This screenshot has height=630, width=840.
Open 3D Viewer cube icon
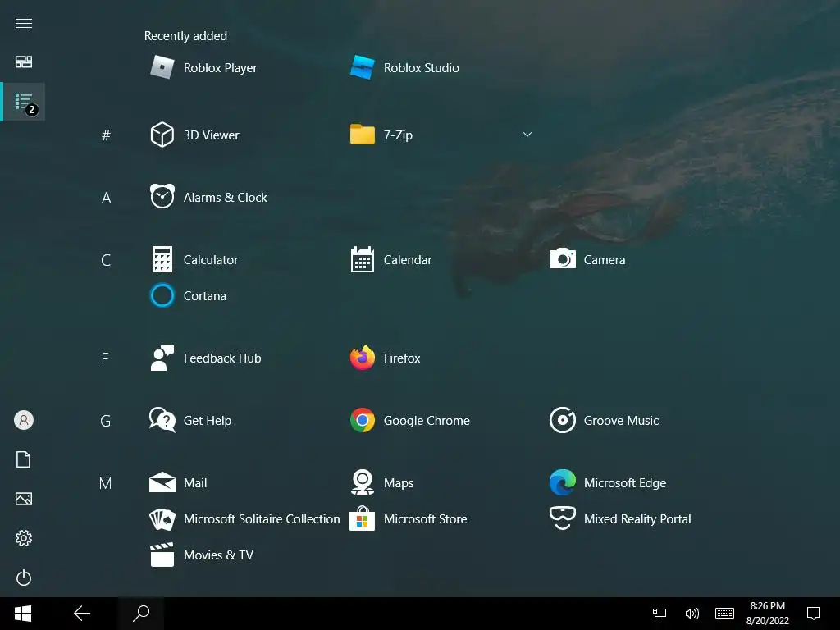pos(162,135)
